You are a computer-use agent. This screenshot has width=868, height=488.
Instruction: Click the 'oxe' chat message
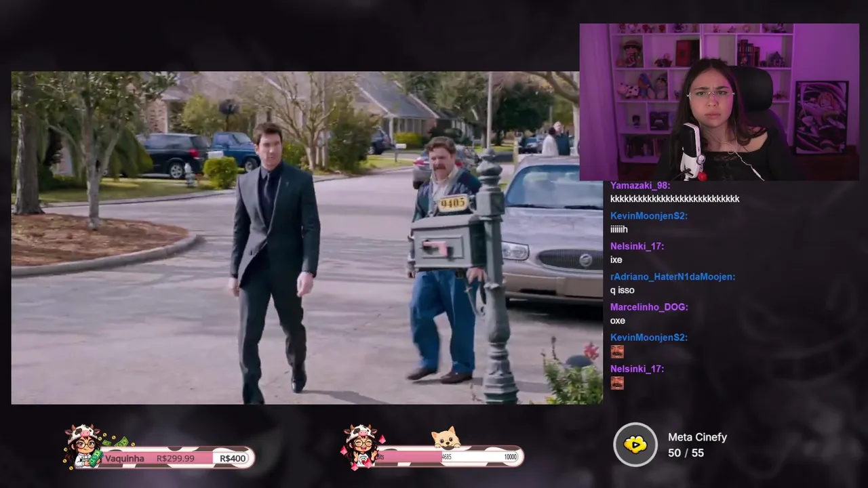[618, 321]
